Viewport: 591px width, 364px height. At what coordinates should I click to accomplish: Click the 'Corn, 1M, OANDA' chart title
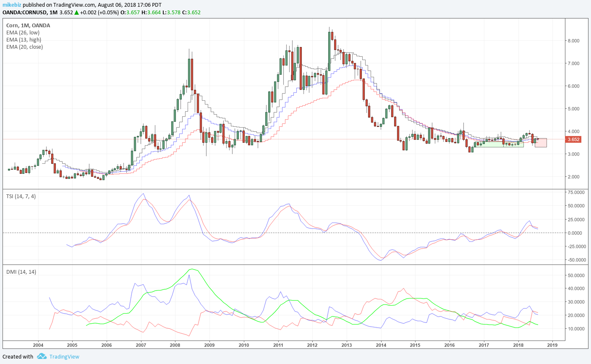pyautogui.click(x=28, y=26)
